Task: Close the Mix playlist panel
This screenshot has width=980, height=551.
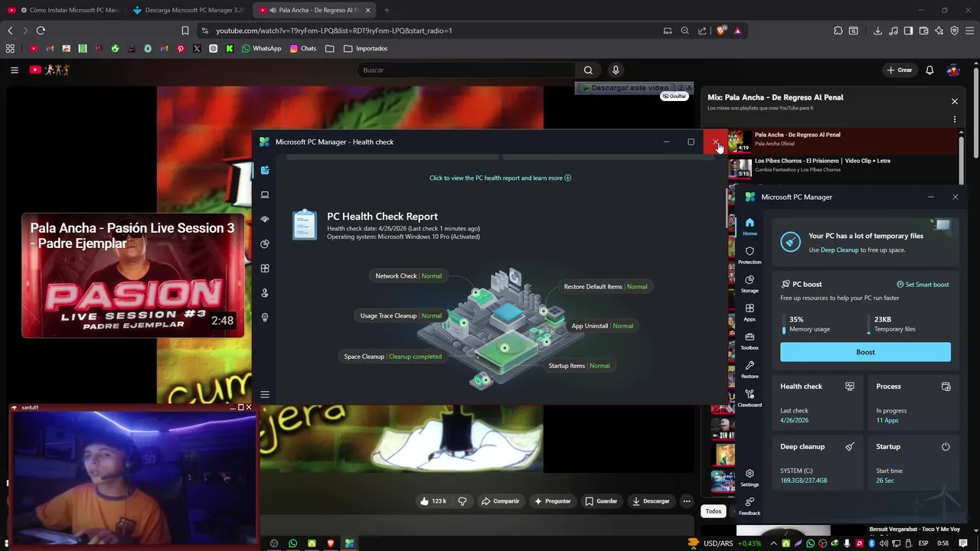Action: [955, 101]
